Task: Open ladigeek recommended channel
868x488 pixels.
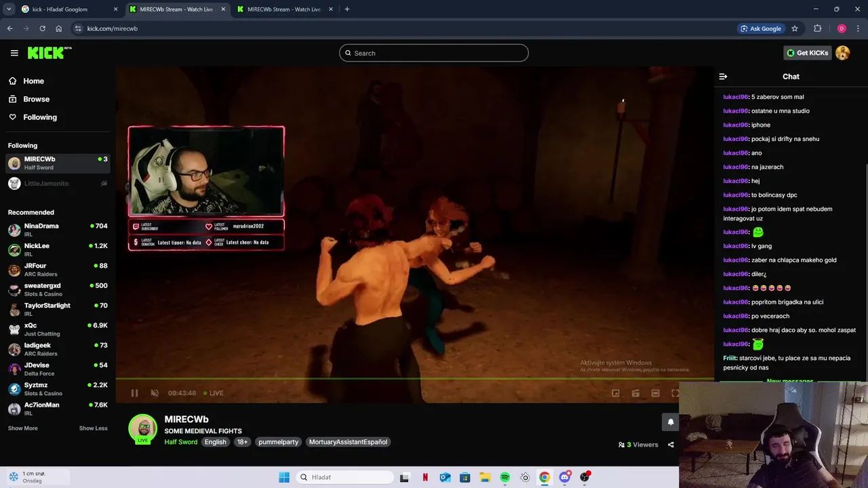Action: point(58,349)
